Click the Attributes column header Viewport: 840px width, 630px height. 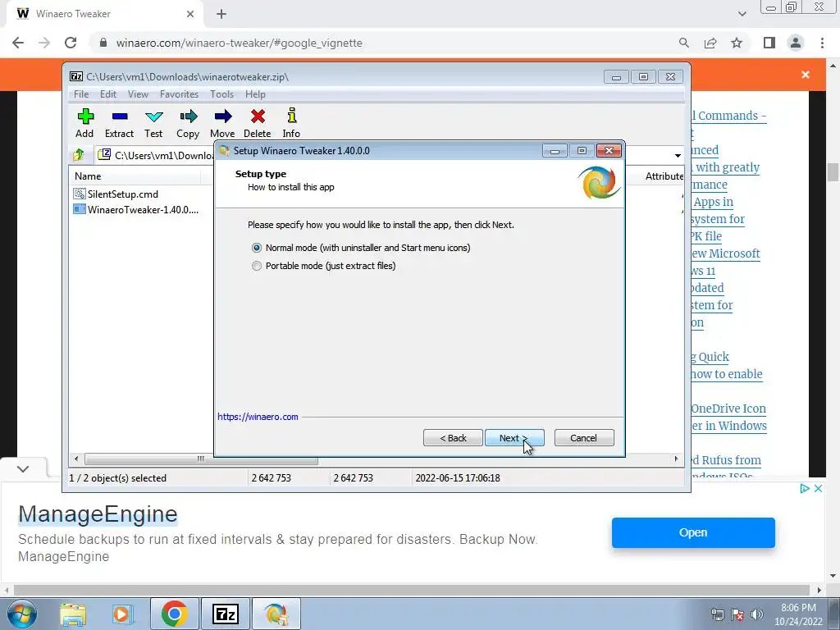tap(664, 176)
